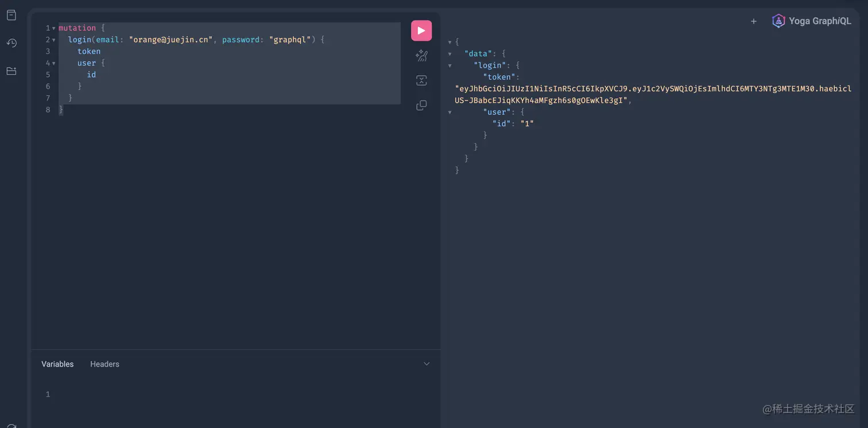Prettify the query with the magic wand icon
The width and height of the screenshot is (868, 428).
click(421, 56)
